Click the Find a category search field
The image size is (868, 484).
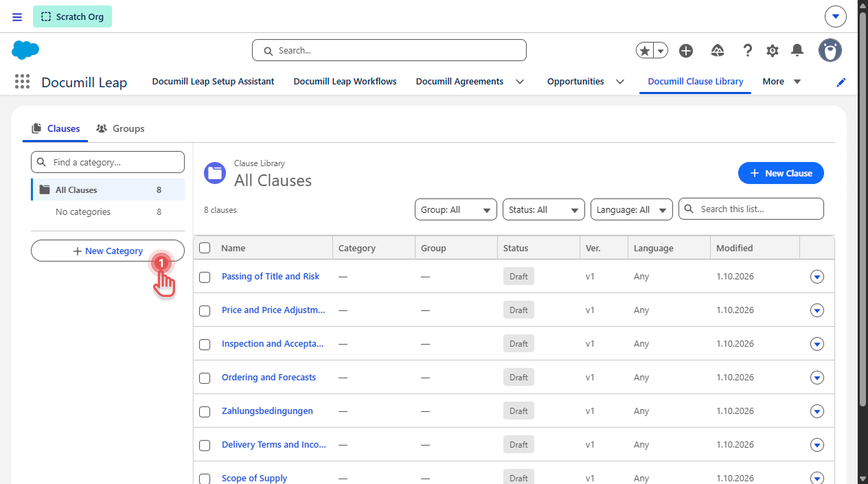coord(108,162)
